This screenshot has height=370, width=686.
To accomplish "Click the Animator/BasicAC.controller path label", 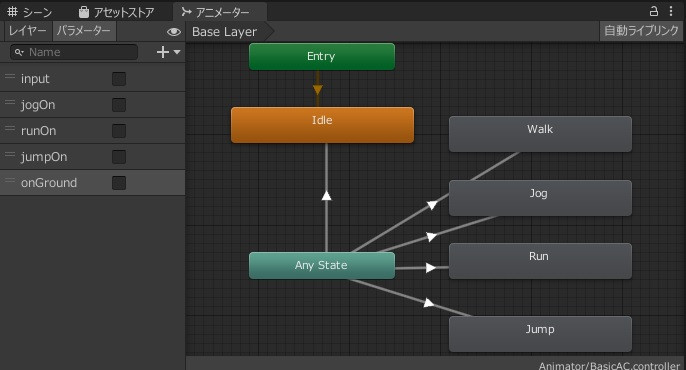I will pos(609,366).
